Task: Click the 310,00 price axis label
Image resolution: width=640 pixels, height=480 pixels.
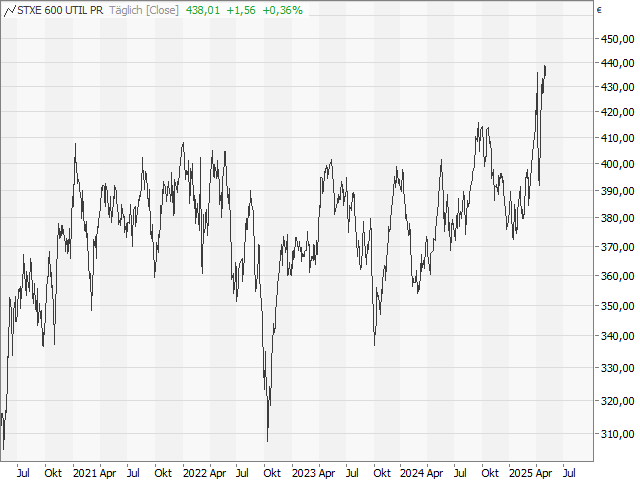Action: point(618,434)
